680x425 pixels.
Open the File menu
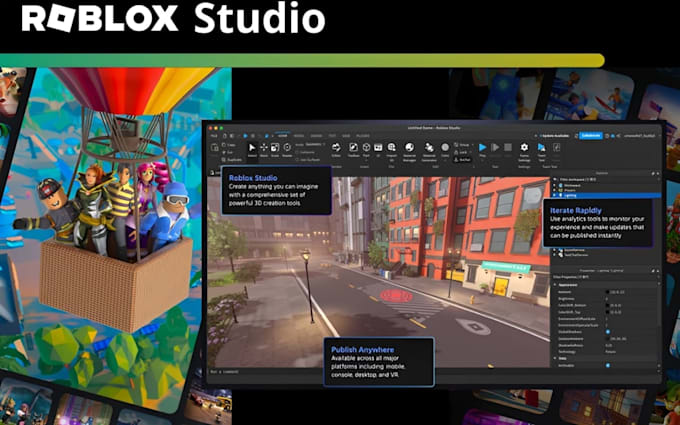coord(214,136)
